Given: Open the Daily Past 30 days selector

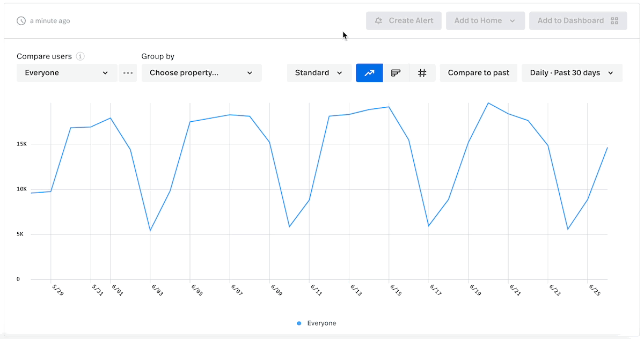Looking at the screenshot, I should pos(572,73).
